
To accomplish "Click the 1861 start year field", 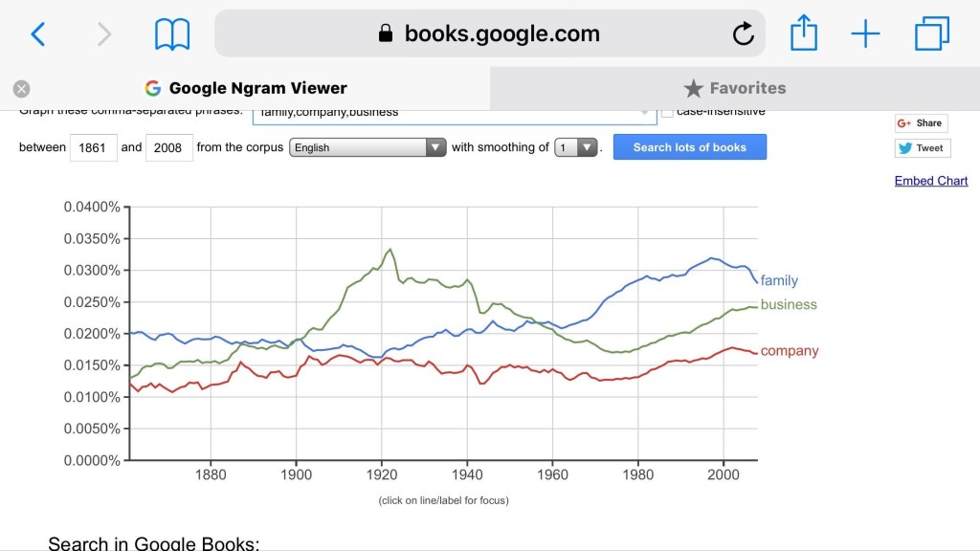I will click(x=93, y=147).
